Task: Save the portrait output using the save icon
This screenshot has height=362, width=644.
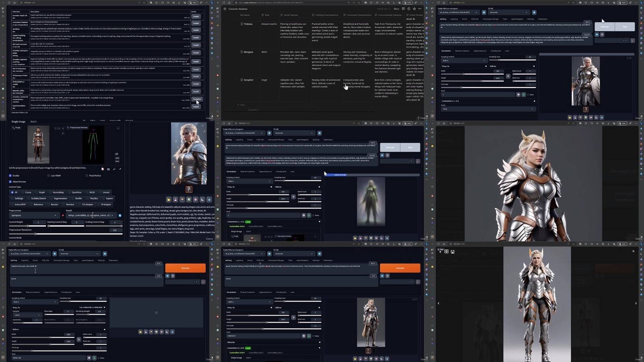Action: 175,199
